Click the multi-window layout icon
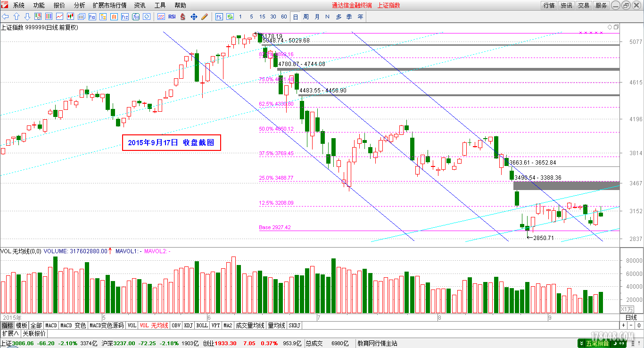This screenshot has height=348, width=644. [x=82, y=17]
